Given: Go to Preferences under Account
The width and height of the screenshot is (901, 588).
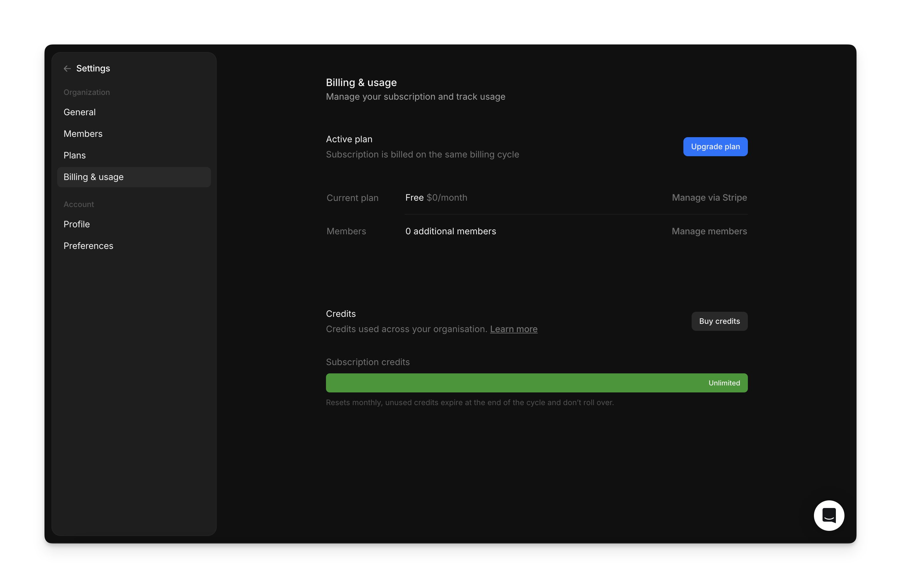Looking at the screenshot, I should (x=88, y=245).
